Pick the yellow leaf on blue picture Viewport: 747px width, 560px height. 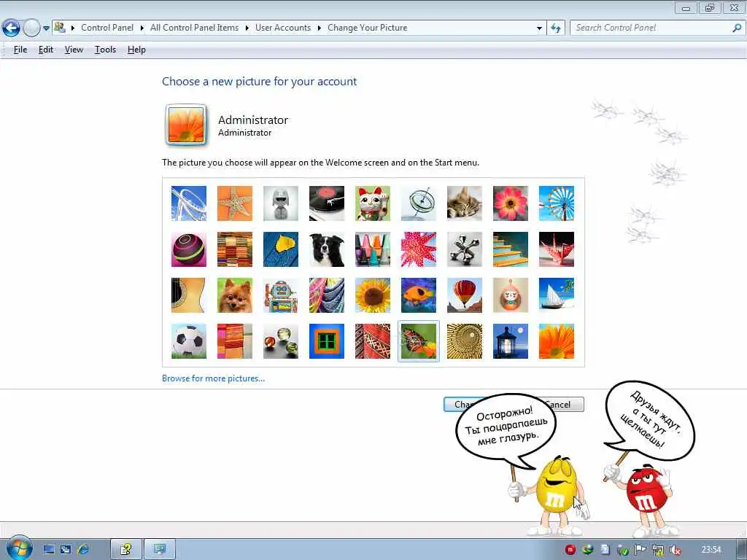click(281, 249)
